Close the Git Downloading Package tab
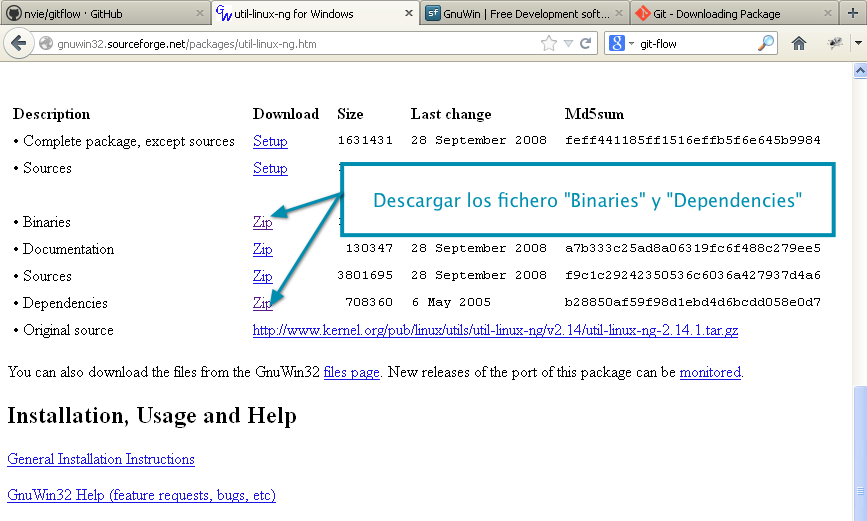867x521 pixels. tap(828, 13)
